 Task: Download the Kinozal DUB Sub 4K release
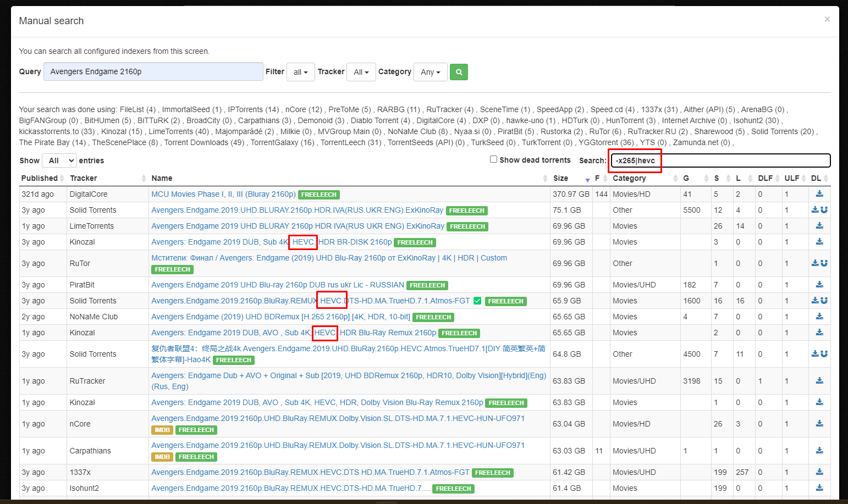(819, 242)
